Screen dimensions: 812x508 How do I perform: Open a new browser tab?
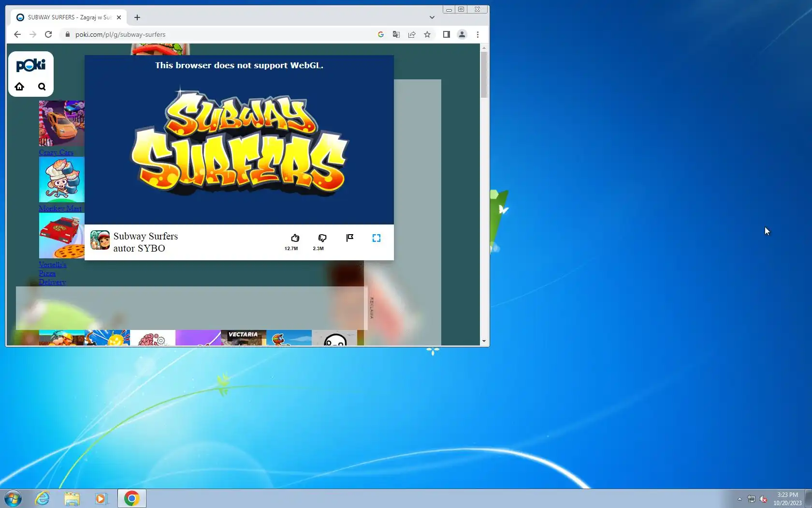(137, 17)
